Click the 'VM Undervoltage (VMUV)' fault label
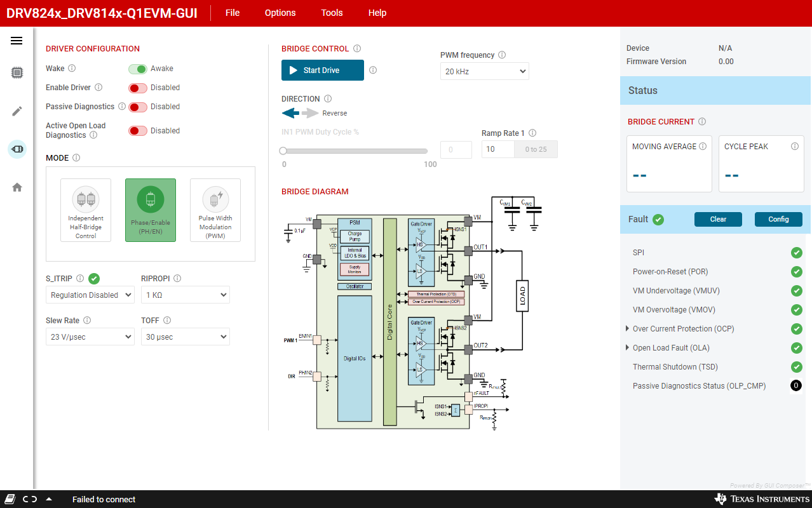Image resolution: width=812 pixels, height=508 pixels. click(676, 291)
